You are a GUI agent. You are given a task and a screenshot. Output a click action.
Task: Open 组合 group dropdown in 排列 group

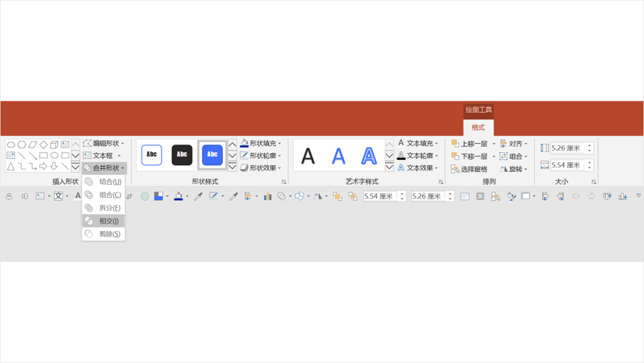[x=513, y=156]
